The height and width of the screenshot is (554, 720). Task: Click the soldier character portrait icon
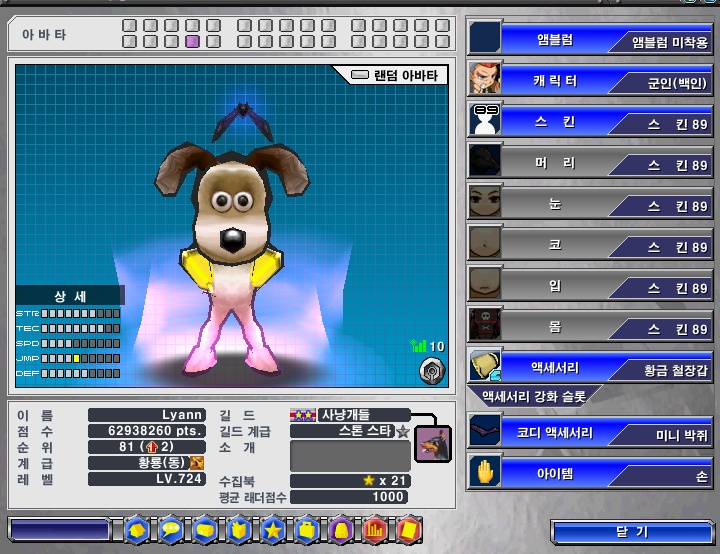[485, 79]
